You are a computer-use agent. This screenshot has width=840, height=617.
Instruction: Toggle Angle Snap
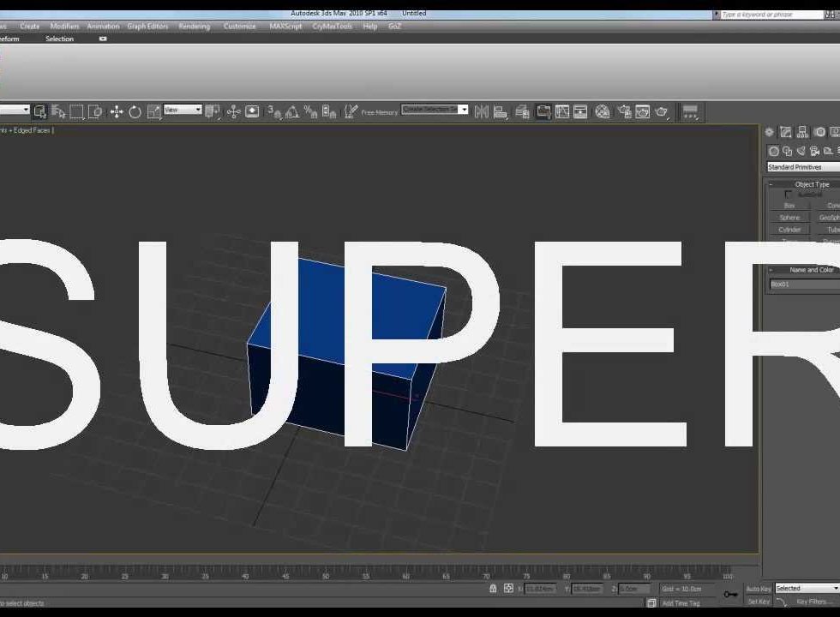[x=292, y=112]
